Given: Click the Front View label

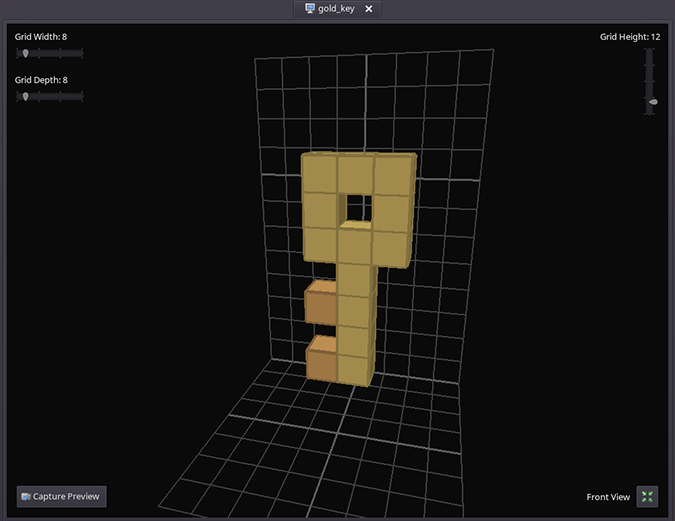Looking at the screenshot, I should pyautogui.click(x=608, y=497).
